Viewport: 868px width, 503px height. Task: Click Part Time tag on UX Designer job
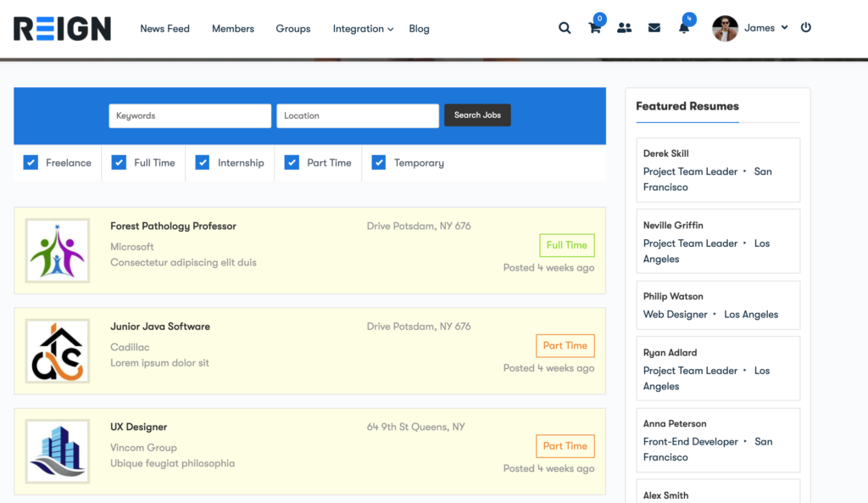click(565, 446)
